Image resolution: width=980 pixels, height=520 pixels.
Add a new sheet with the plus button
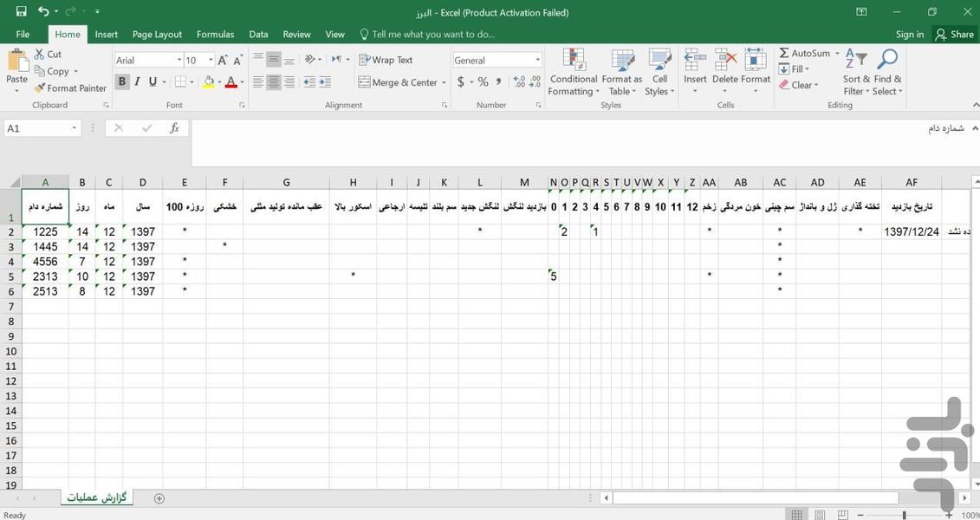(159, 498)
